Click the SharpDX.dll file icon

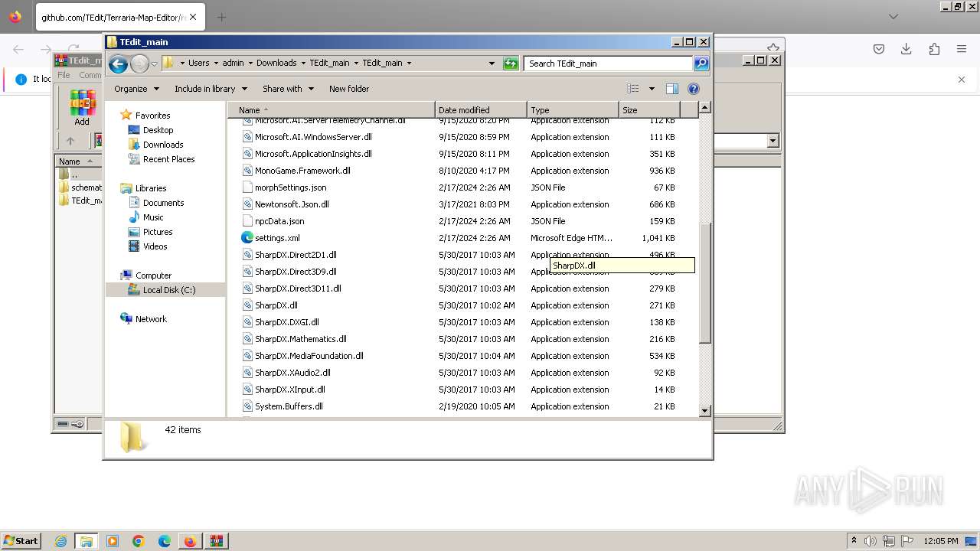coord(247,305)
